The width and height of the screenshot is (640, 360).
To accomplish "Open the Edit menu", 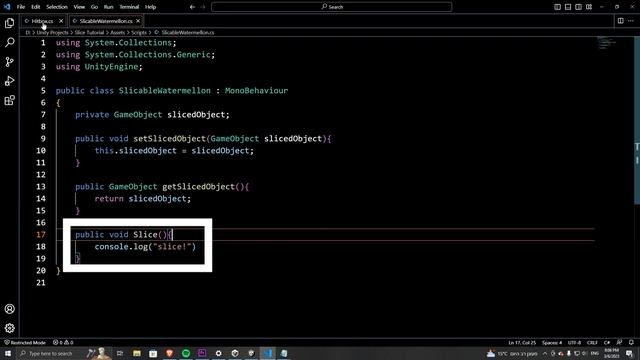I will pos(36,7).
